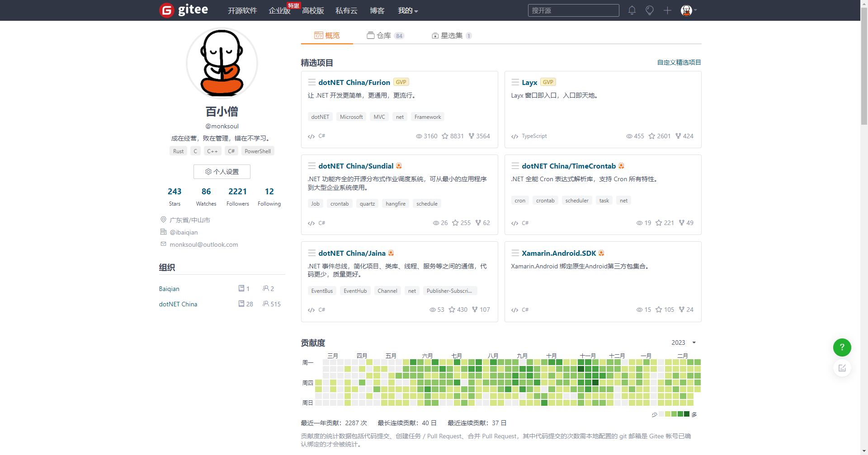Viewport: 868px width, 455px height.
Task: Open the dotNET China/Furion project
Action: pyautogui.click(x=354, y=82)
